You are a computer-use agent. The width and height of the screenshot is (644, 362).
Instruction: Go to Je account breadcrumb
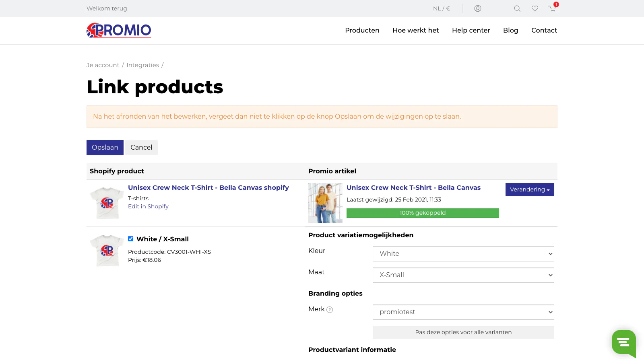[103, 65]
